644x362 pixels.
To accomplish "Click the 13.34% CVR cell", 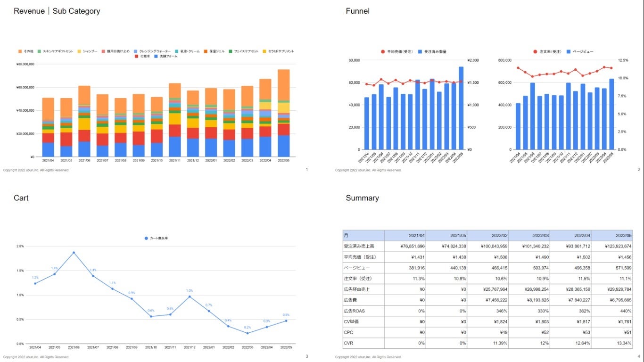I will [612, 343].
